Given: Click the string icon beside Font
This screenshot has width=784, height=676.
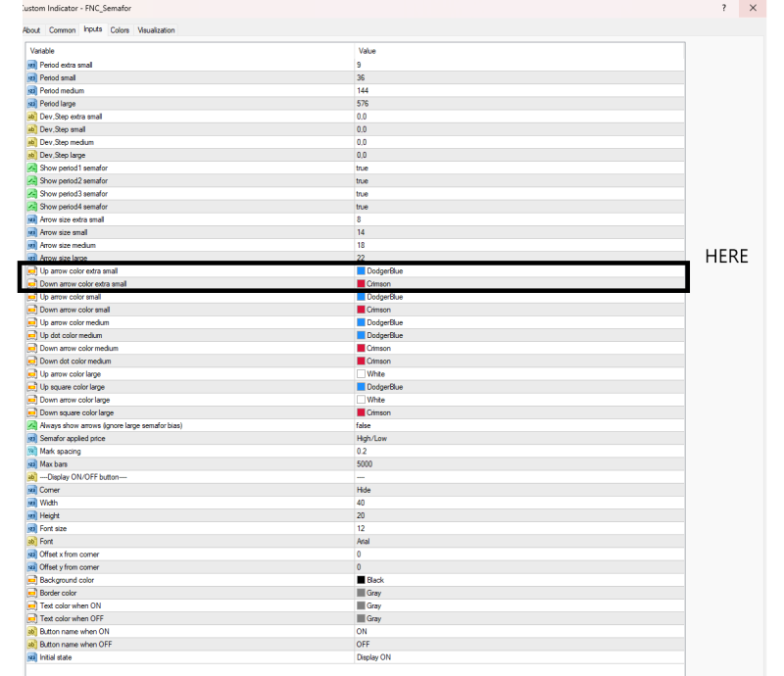Looking at the screenshot, I should 32,542.
